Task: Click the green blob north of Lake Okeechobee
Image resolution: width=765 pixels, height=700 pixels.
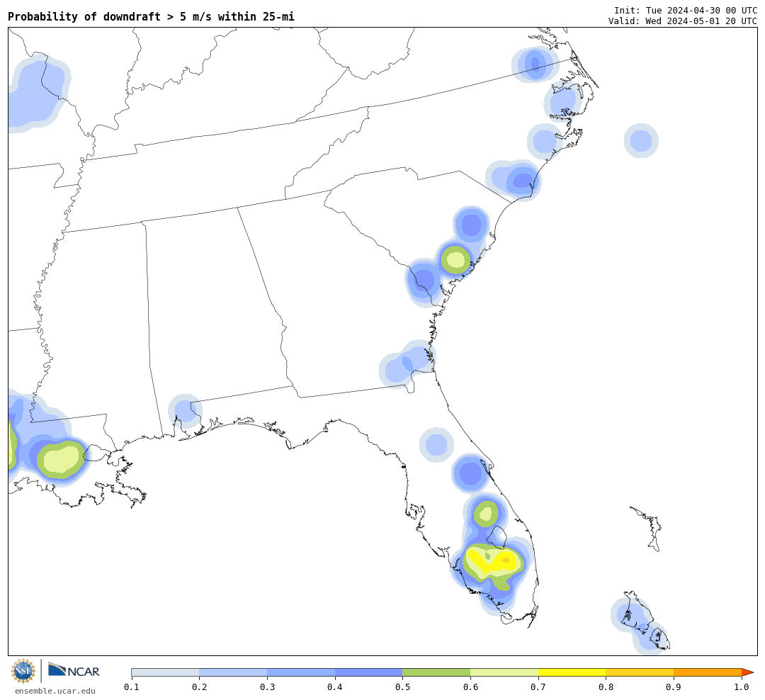Action: point(485,514)
